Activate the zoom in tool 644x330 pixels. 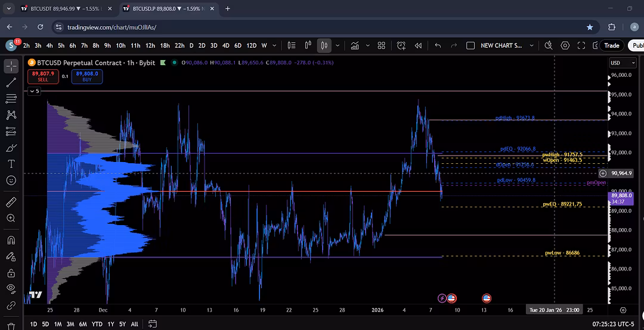(x=11, y=219)
